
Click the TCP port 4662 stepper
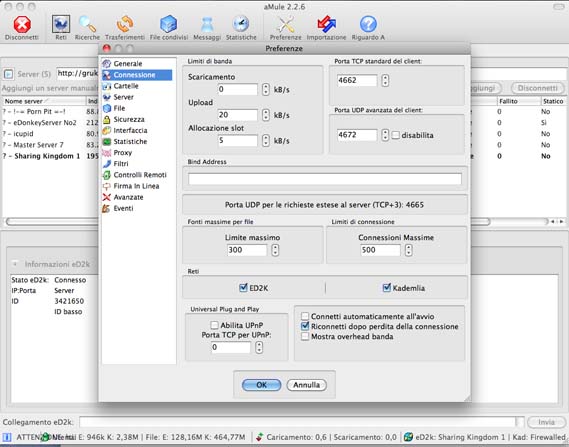[x=385, y=80]
